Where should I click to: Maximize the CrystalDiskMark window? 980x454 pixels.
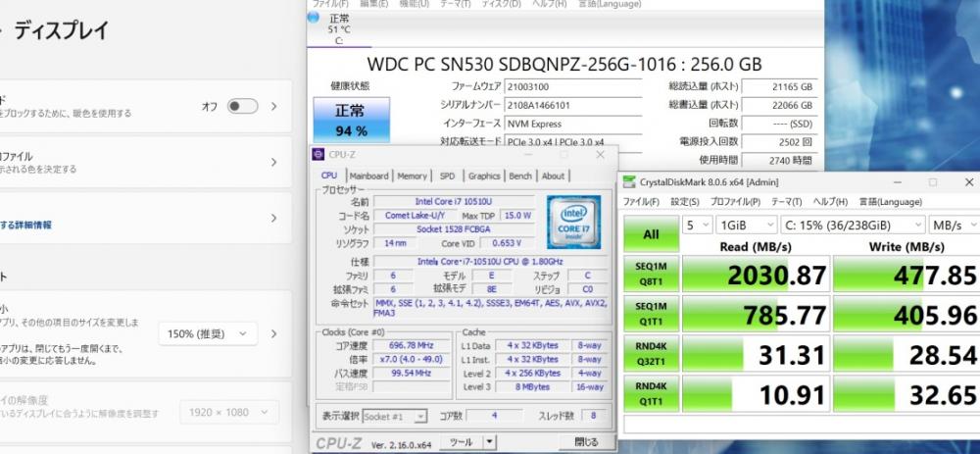933,182
